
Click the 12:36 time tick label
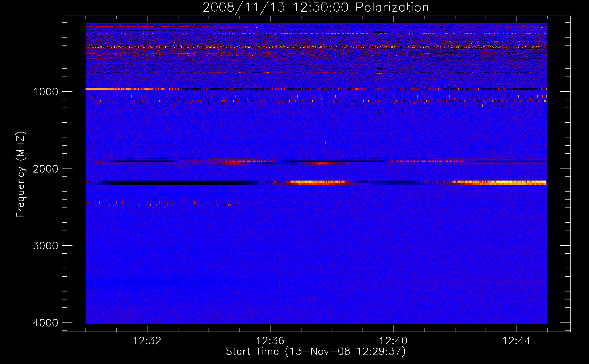tap(270, 341)
